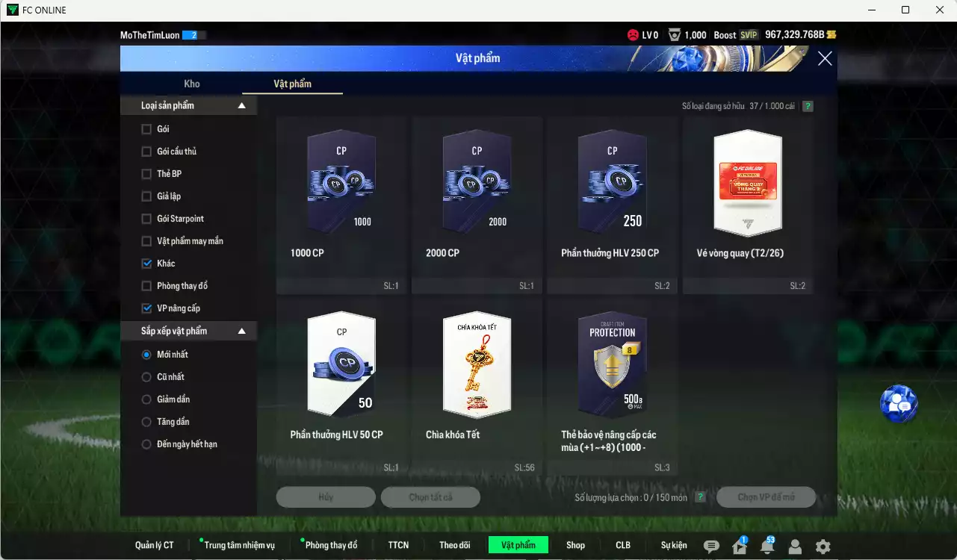Open the settings gear icon
This screenshot has width=957, height=560.
point(823,547)
